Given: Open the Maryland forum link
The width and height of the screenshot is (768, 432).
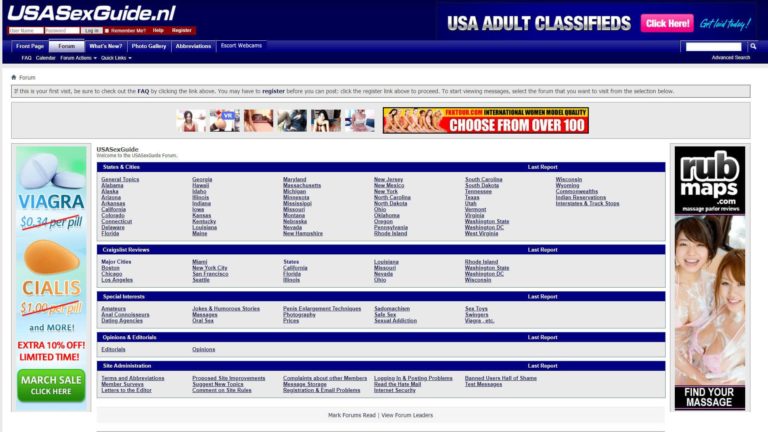Looking at the screenshot, I should coord(294,179).
